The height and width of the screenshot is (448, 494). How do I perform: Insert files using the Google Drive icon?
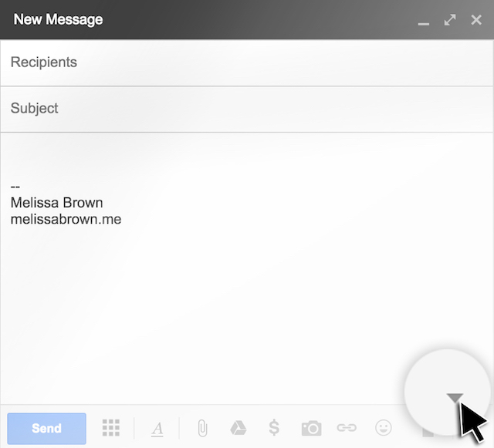tap(239, 428)
